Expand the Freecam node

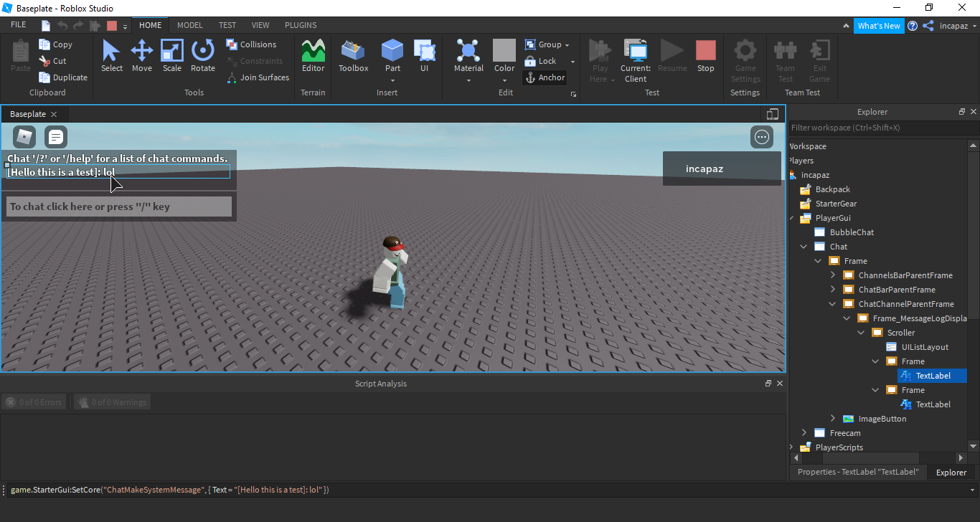(804, 433)
